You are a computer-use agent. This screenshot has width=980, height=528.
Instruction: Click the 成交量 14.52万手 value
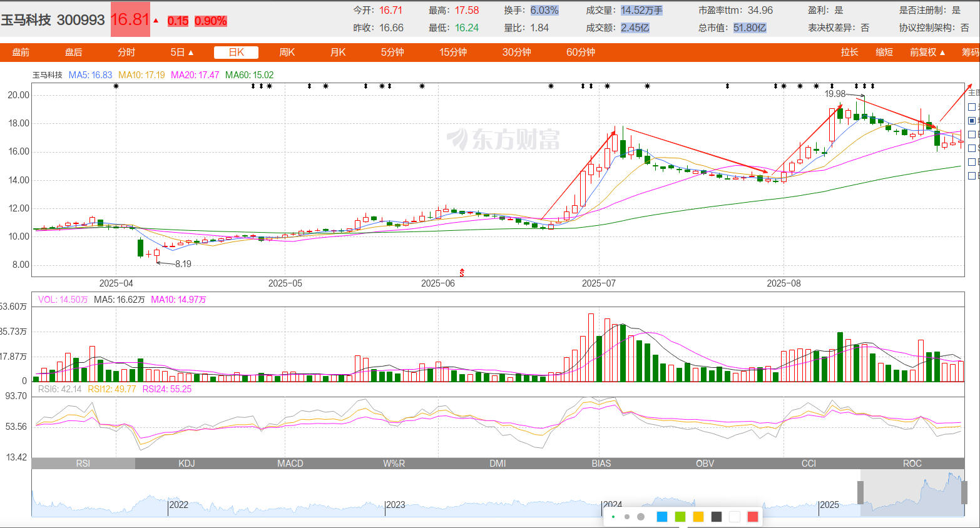(641, 11)
